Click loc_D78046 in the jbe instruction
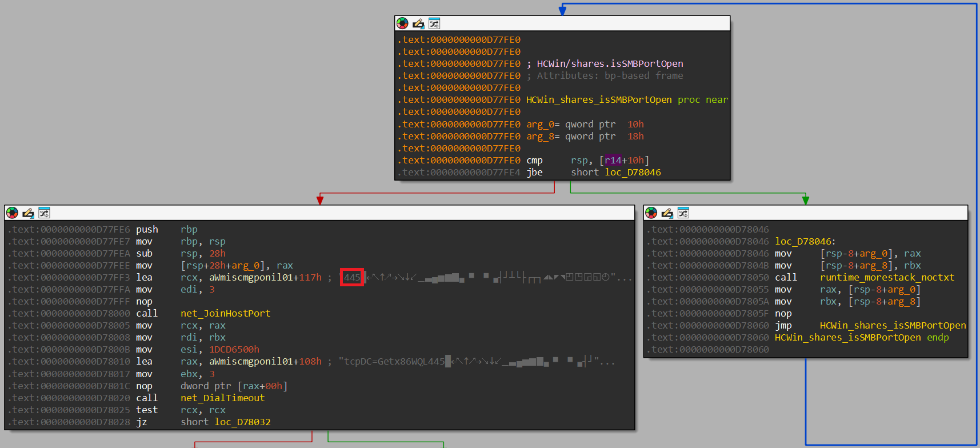Image resolution: width=980 pixels, height=448 pixels. [x=633, y=172]
